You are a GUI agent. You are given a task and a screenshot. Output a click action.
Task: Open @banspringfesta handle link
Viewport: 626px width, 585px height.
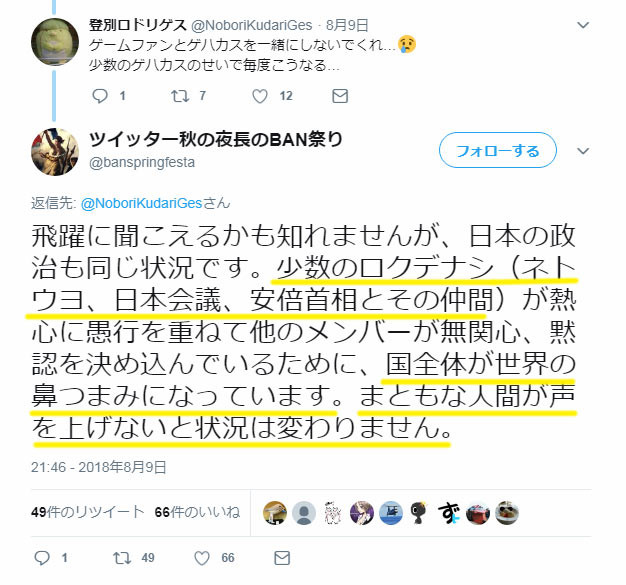[x=142, y=163]
